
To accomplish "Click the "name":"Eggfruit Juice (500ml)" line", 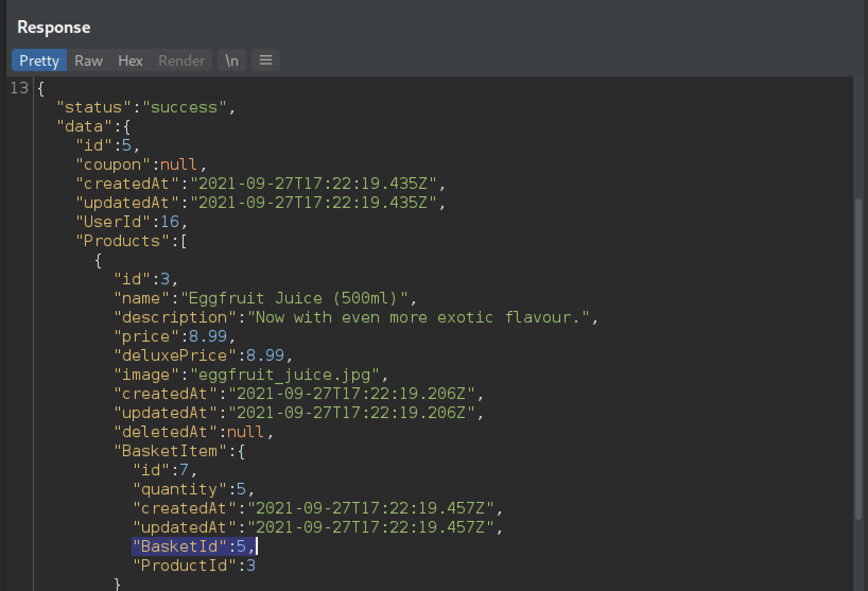I will (266, 298).
